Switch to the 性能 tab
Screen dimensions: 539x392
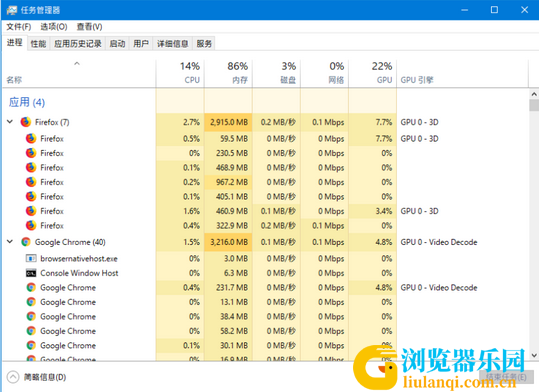point(38,44)
